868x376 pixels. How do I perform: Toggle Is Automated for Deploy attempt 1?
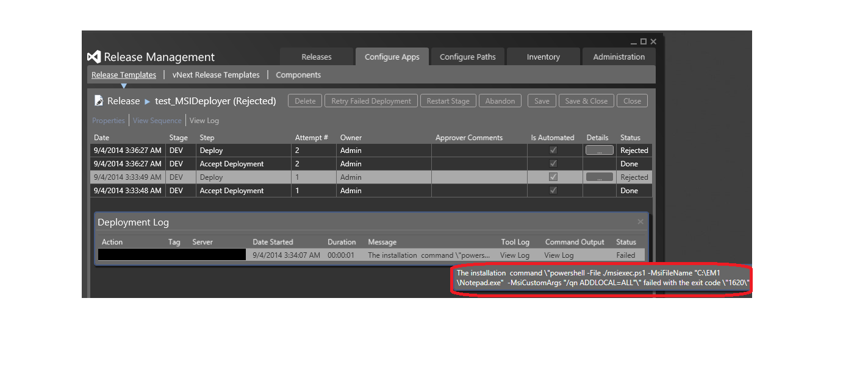[553, 177]
